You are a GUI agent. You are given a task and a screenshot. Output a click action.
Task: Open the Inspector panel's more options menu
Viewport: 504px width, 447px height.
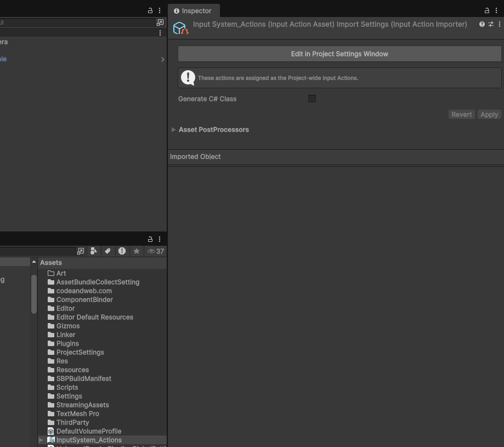496,10
